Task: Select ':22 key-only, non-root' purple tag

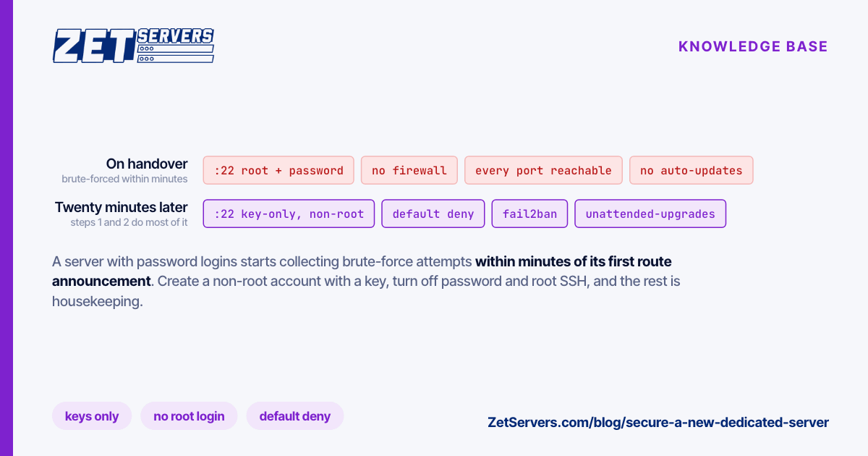Action: [289, 214]
